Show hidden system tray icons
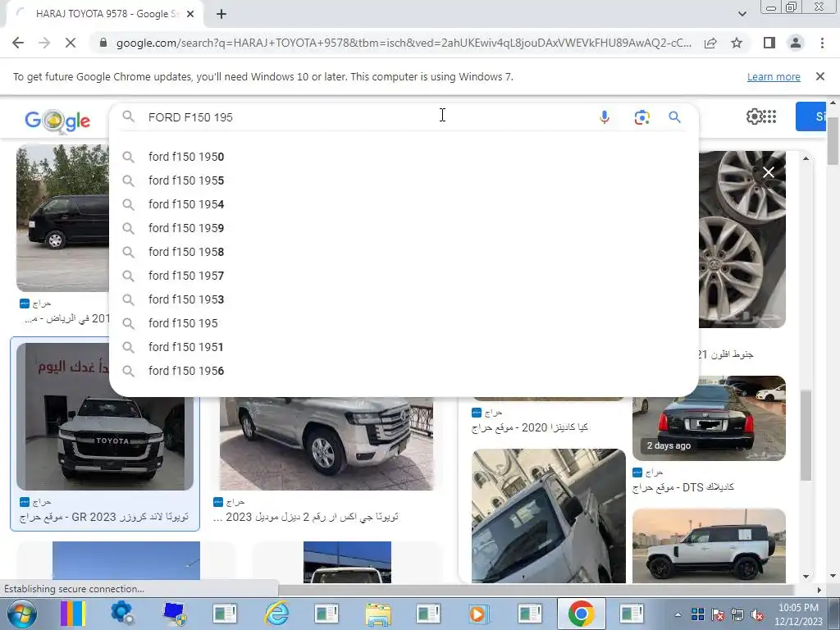 coord(678,614)
